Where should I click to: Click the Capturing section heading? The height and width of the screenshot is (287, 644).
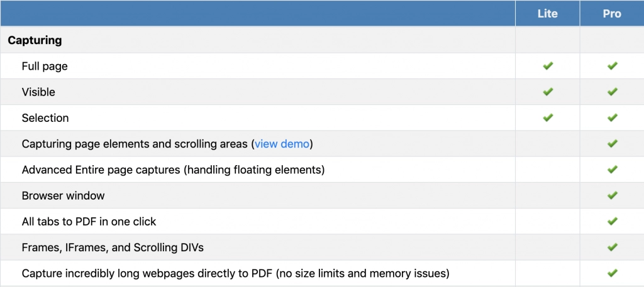pos(35,40)
